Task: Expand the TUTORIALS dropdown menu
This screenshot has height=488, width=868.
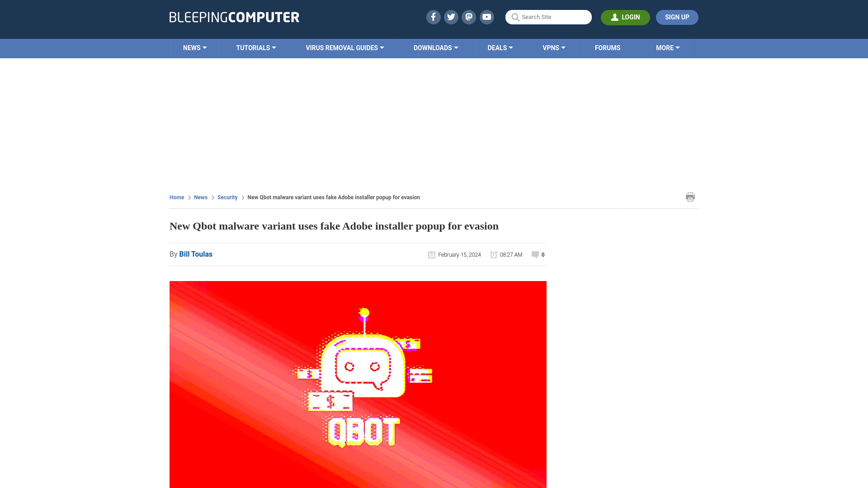Action: [x=256, y=47]
